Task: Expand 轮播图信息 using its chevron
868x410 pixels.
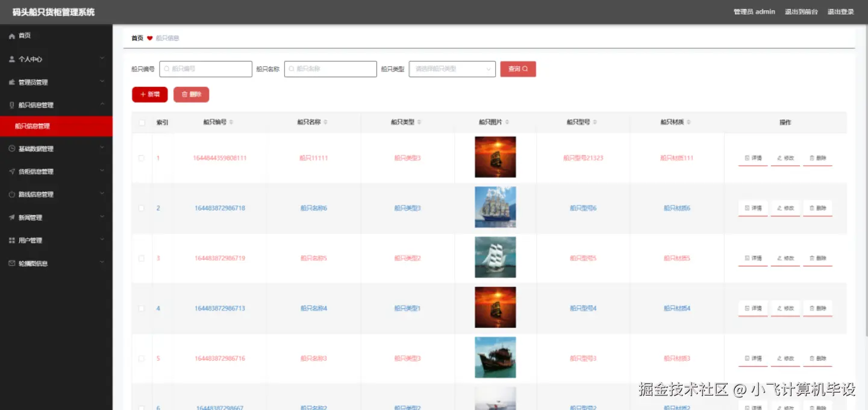Action: coord(102,263)
